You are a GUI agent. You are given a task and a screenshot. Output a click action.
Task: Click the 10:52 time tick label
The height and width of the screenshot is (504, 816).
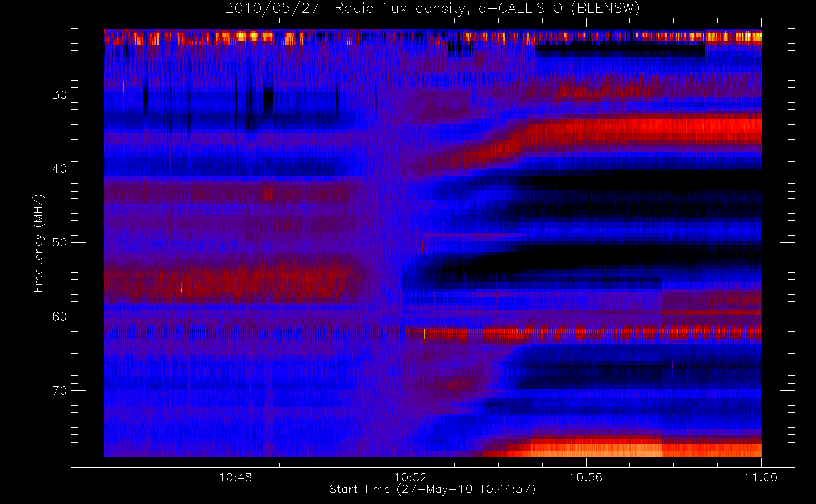pyautogui.click(x=411, y=477)
